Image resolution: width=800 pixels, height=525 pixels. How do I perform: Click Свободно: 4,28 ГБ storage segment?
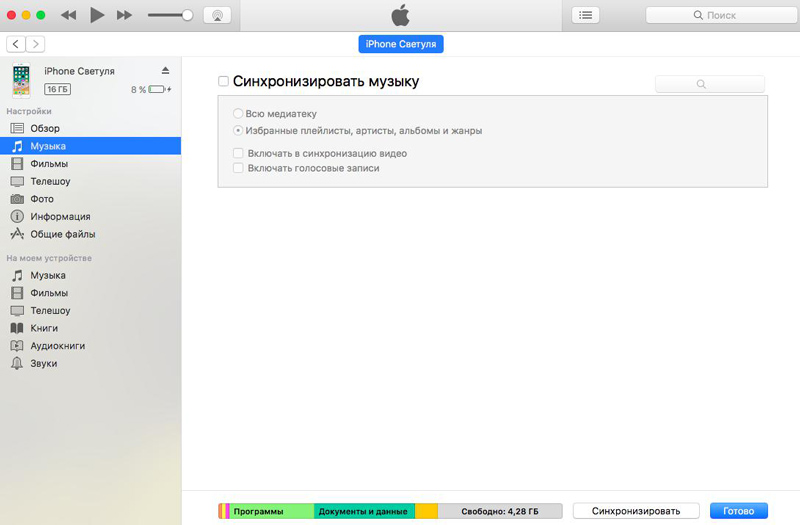click(x=500, y=511)
